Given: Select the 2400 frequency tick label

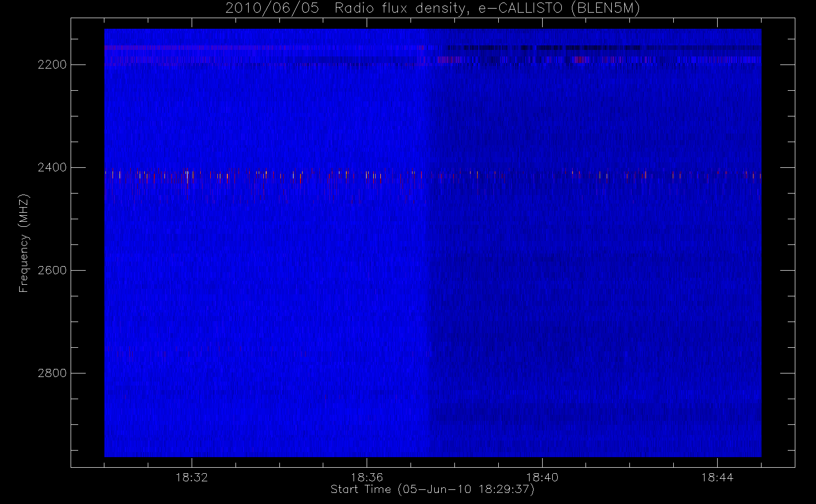Looking at the screenshot, I should 52,167.
